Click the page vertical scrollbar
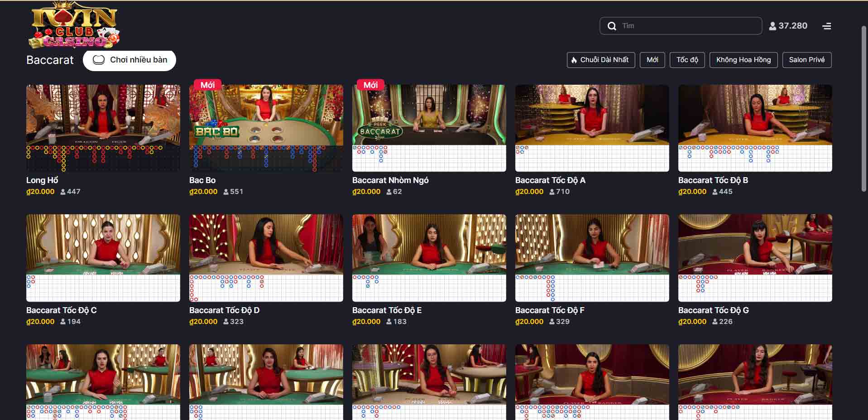The image size is (868, 420). pyautogui.click(x=863, y=109)
